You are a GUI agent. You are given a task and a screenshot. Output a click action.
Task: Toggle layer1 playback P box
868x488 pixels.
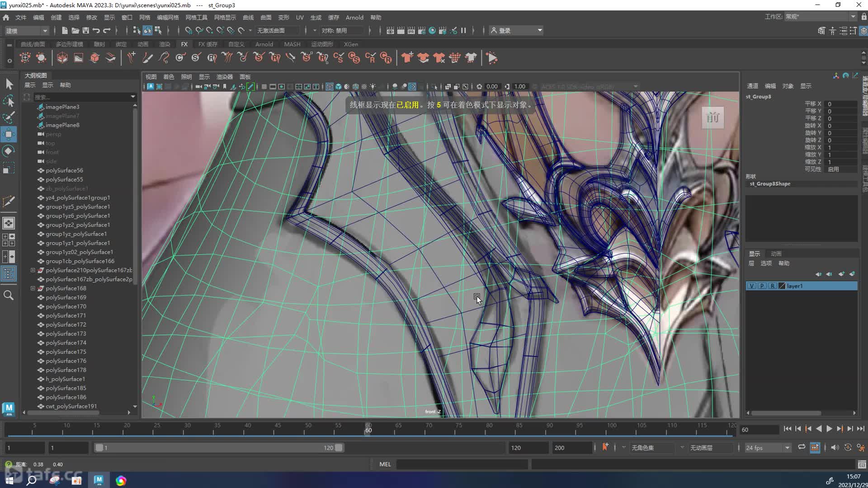point(762,286)
